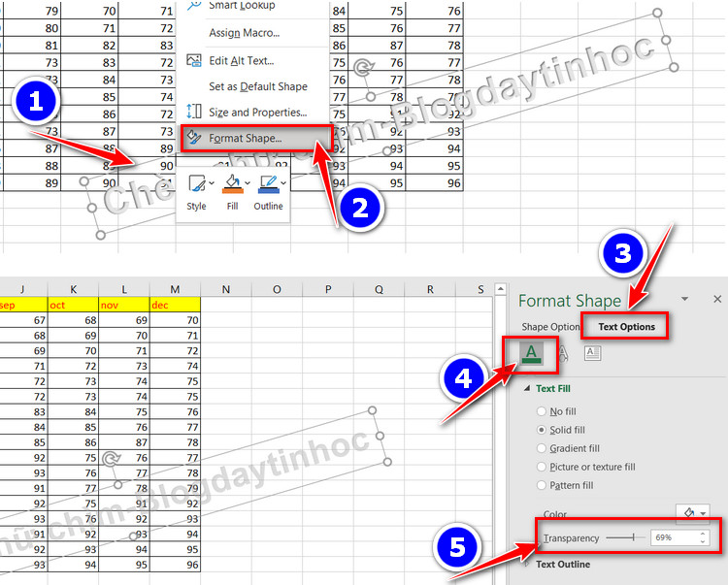Select Picture or texture fill option

tap(542, 467)
